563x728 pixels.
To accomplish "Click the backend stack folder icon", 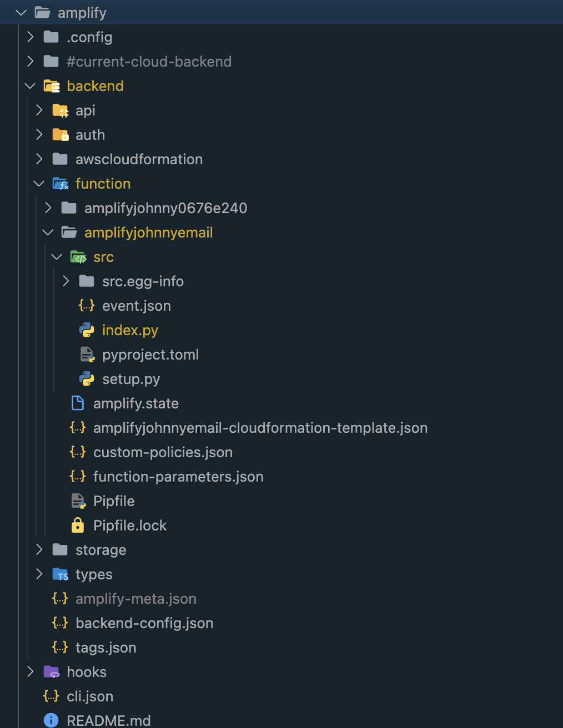I will tap(51, 85).
